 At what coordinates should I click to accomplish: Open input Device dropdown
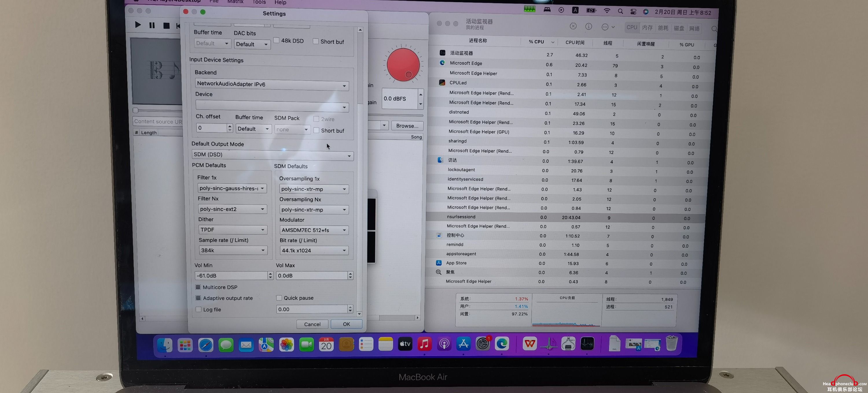tap(272, 107)
